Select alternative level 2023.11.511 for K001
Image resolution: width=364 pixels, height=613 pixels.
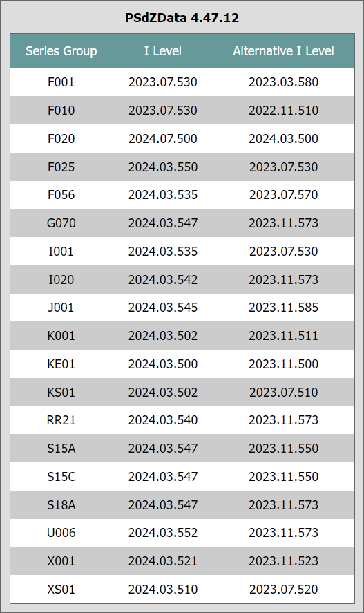pos(284,336)
